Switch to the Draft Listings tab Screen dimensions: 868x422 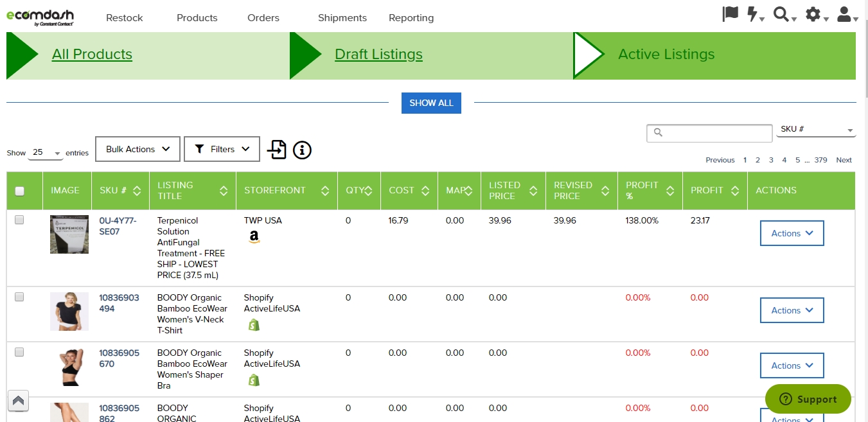[x=378, y=55]
